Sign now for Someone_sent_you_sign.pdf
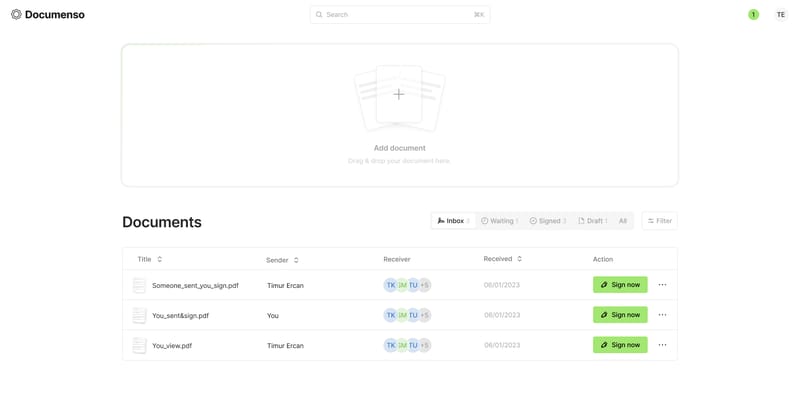 pyautogui.click(x=620, y=285)
